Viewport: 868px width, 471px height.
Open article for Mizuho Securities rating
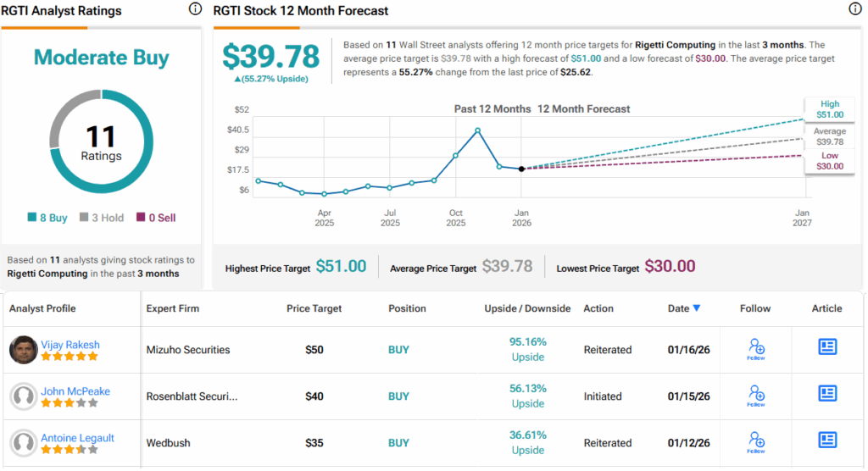click(x=827, y=347)
